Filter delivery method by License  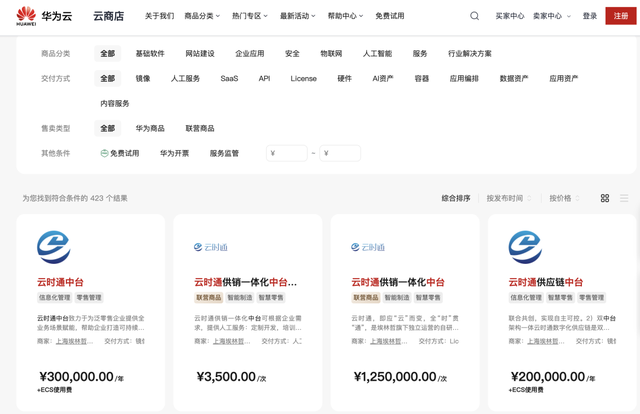(x=304, y=78)
